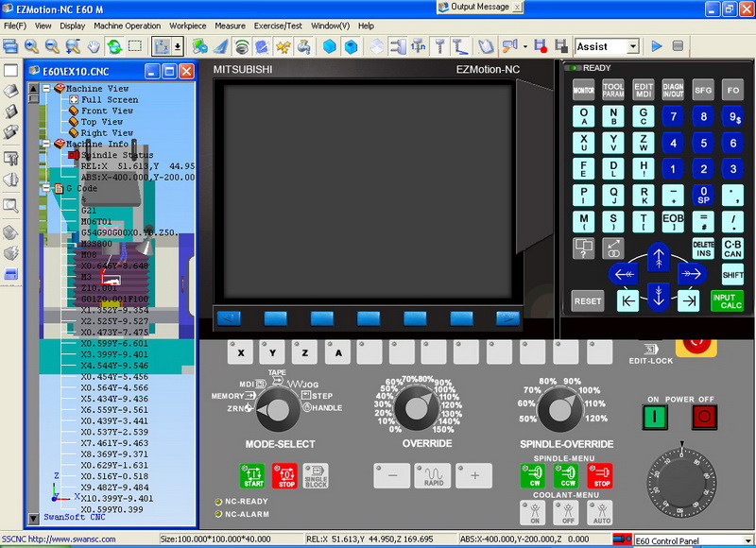Collapse the Machine Info tree node
This screenshot has width=756, height=548.
pos(46,144)
